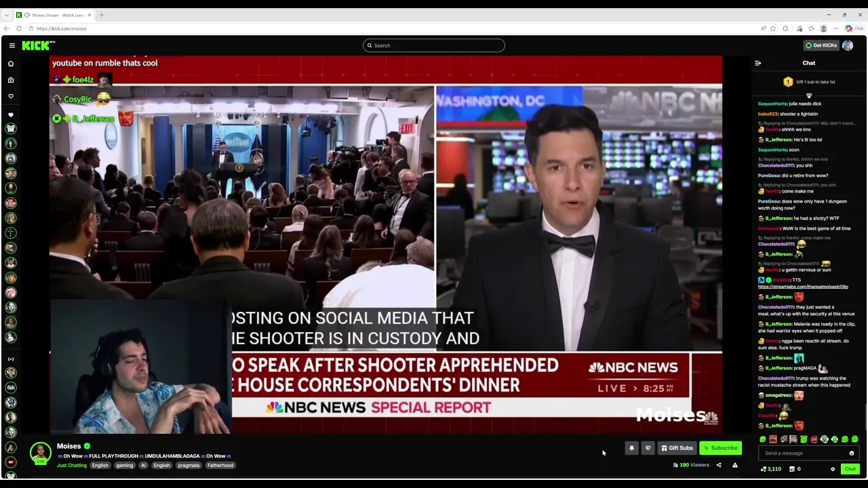Image resolution: width=868 pixels, height=488 pixels.
Task: Click the English tag next to Just Chatting
Action: [100, 466]
